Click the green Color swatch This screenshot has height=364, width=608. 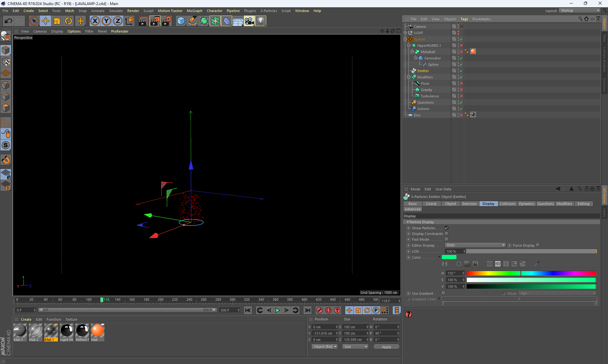(x=449, y=257)
